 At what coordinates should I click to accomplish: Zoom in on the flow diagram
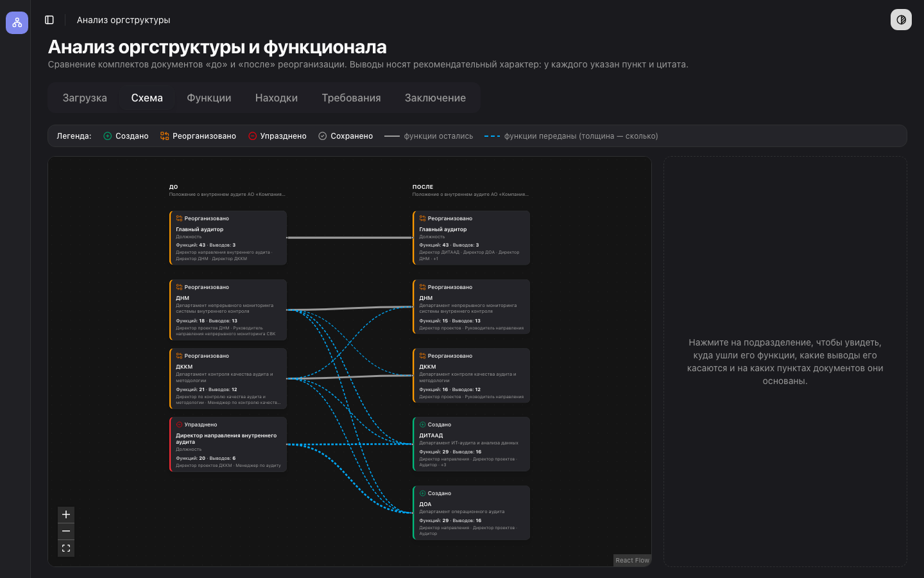[66, 514]
